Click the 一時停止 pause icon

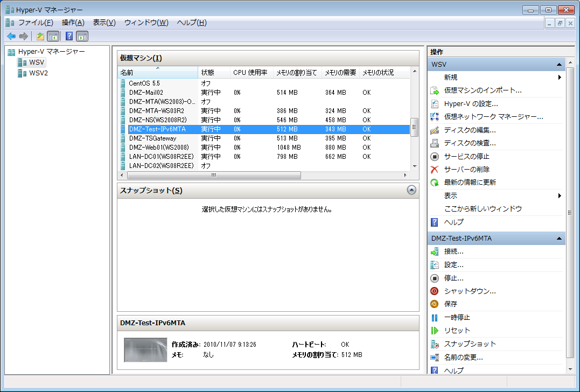(x=435, y=317)
